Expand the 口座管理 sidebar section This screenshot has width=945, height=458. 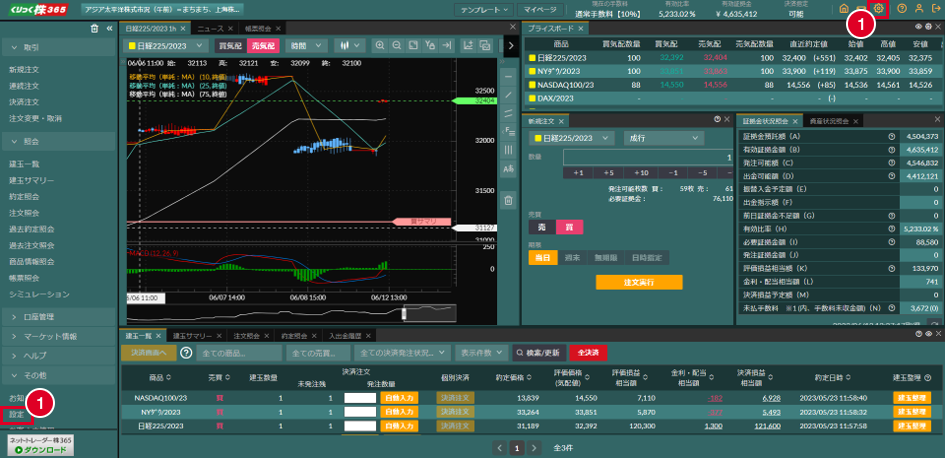pyautogui.click(x=57, y=316)
